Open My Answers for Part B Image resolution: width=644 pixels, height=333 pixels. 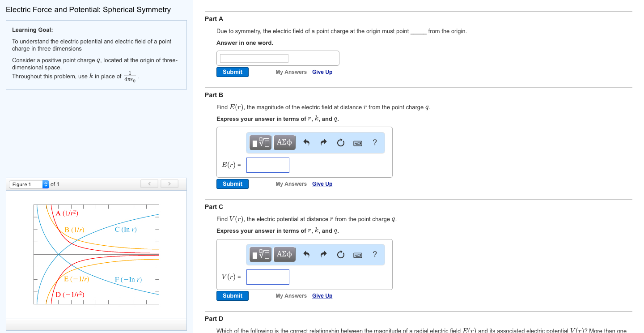(291, 184)
